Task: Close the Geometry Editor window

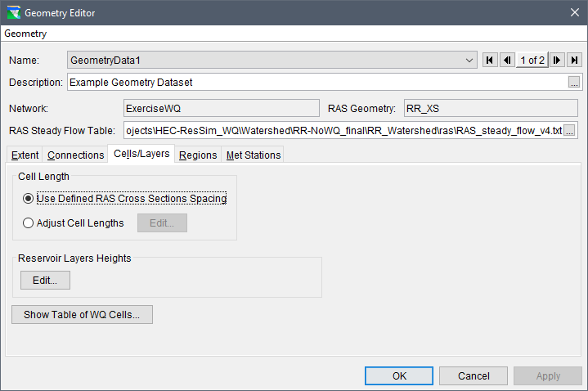Action: coord(574,12)
